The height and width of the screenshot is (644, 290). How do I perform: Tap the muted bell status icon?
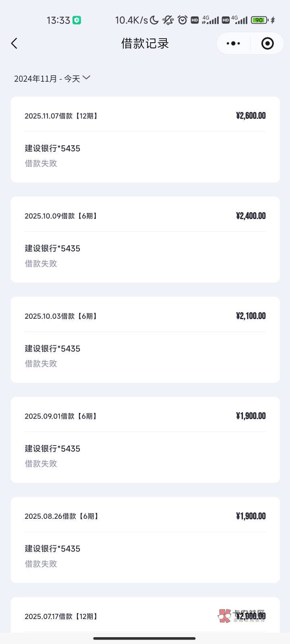(x=168, y=20)
